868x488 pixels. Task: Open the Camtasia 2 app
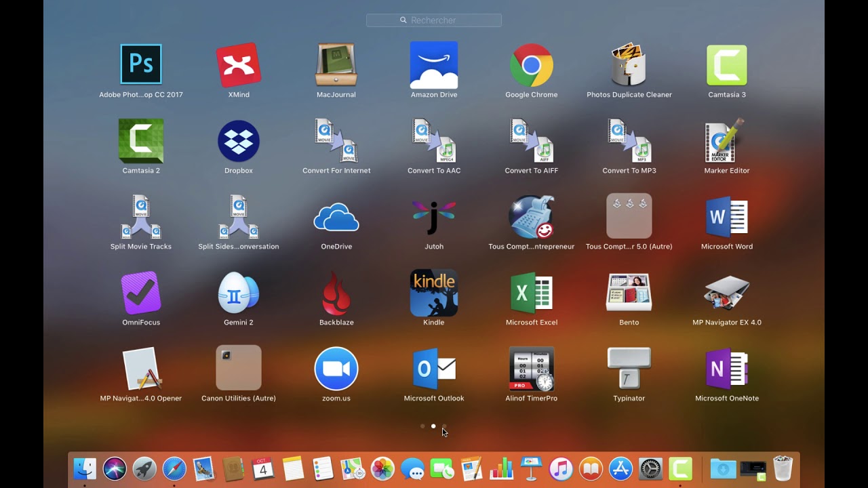[141, 140]
